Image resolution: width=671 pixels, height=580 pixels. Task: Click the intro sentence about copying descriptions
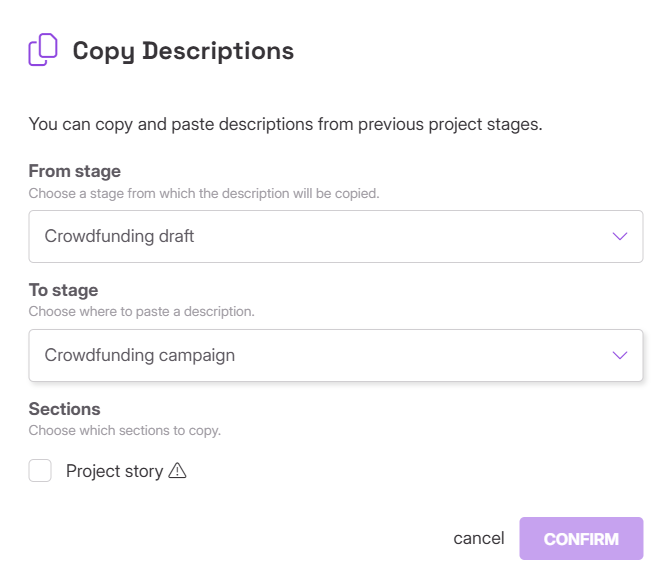286,125
